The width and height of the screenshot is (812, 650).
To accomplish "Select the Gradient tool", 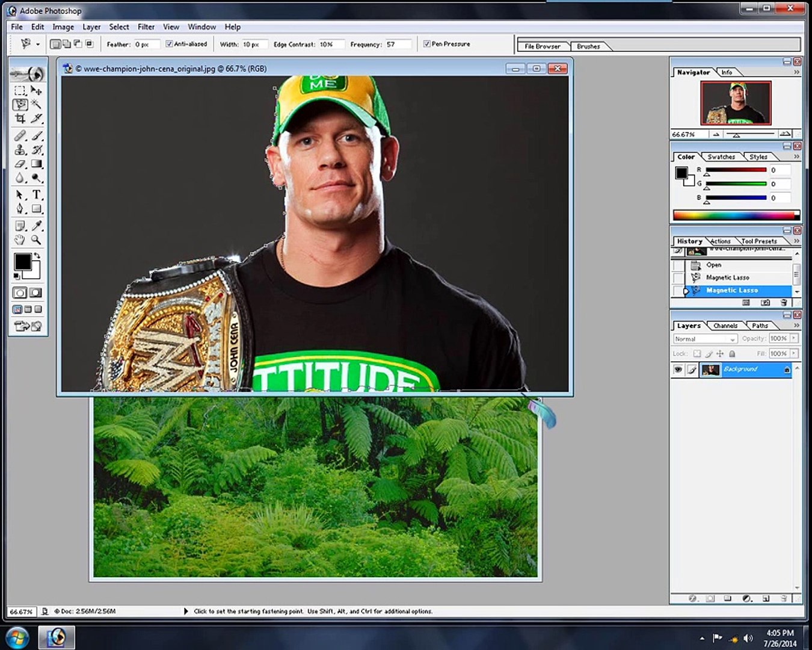I will 36,164.
